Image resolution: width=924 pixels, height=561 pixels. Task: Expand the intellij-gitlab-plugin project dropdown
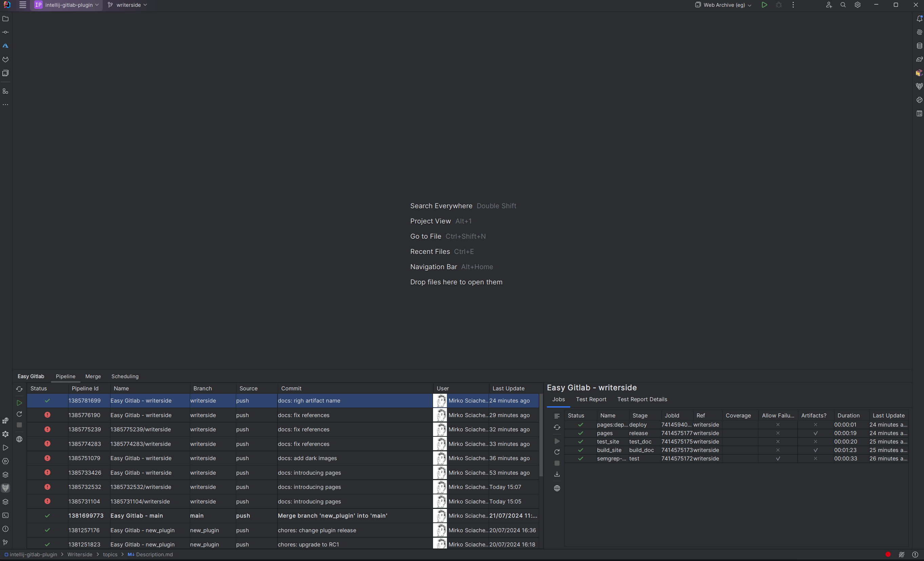point(66,5)
